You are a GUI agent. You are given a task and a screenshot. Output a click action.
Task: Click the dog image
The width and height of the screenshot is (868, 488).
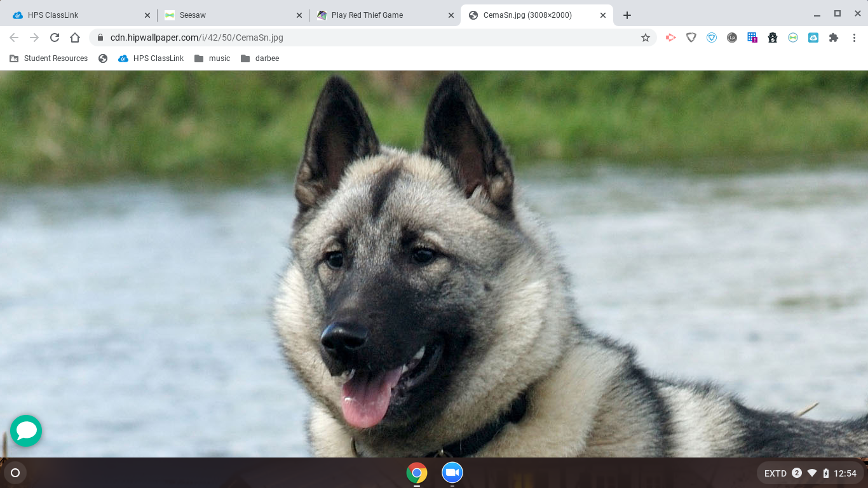pos(434,264)
